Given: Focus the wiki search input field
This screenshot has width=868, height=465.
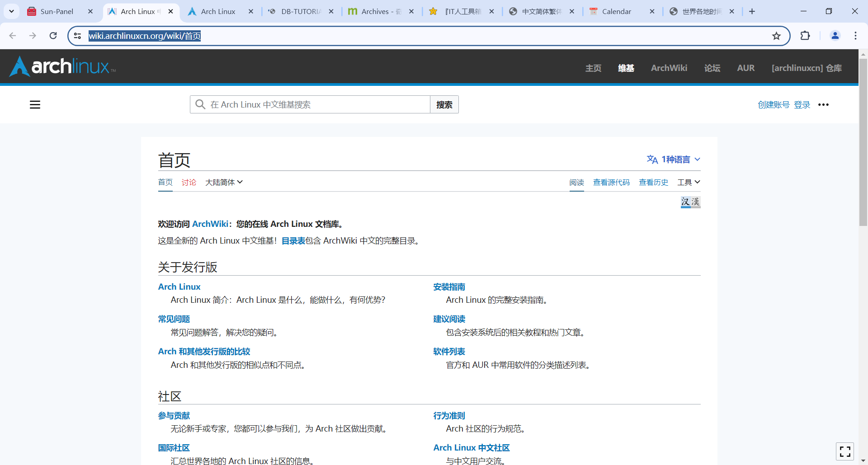Looking at the screenshot, I should 310,104.
